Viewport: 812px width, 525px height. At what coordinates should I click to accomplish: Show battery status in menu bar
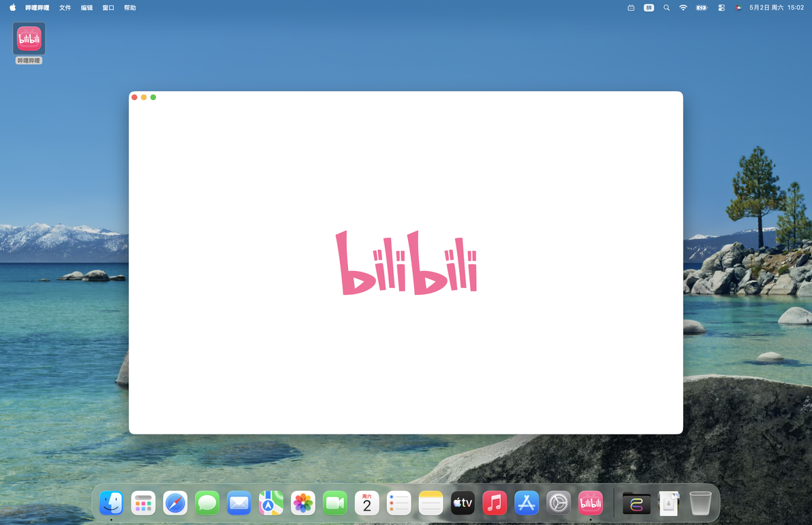(x=702, y=7)
